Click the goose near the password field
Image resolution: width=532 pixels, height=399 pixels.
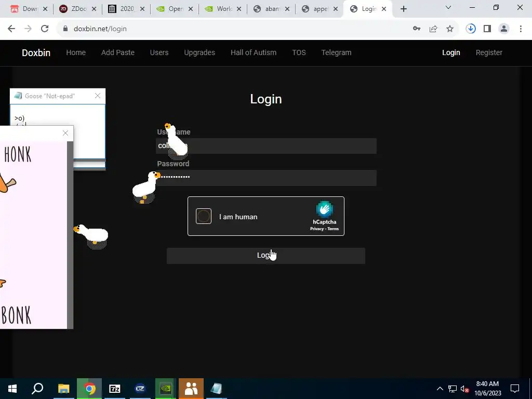[146, 187]
